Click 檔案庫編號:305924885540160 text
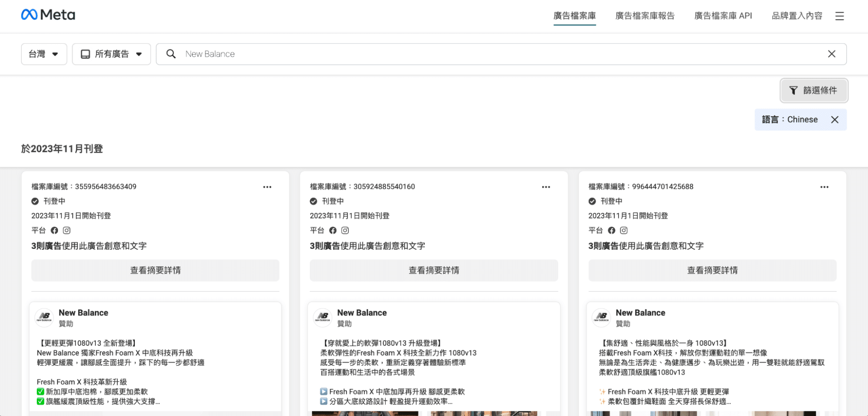The height and width of the screenshot is (416, 868). [362, 187]
